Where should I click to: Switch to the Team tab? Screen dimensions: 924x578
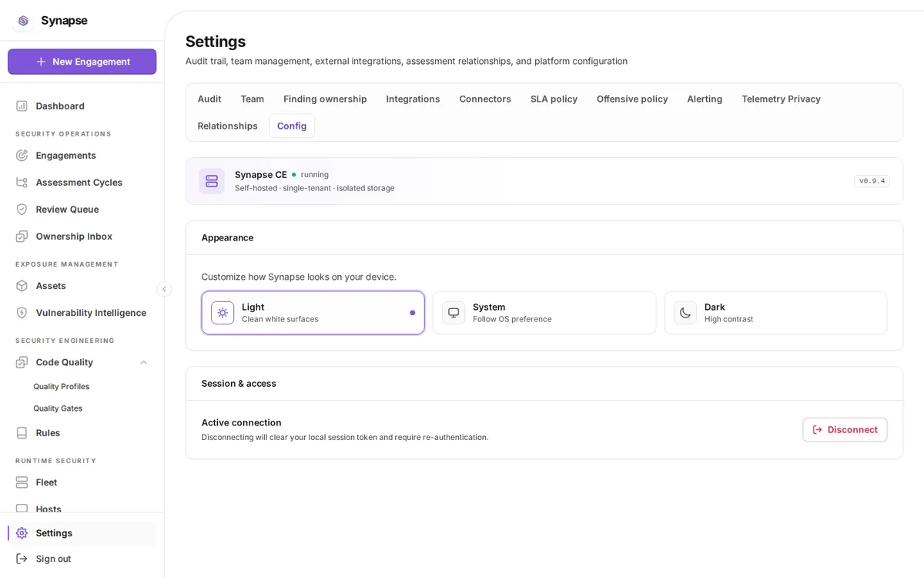253,99
